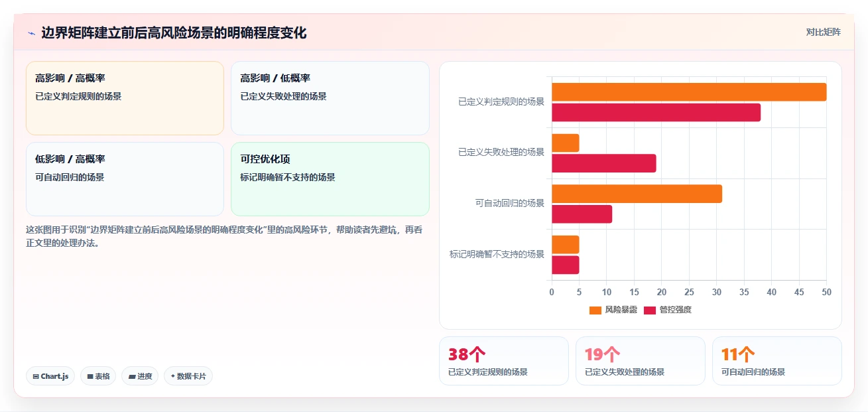868x412 pixels.
Task: Open the 38个 stat card
Action: (x=504, y=361)
